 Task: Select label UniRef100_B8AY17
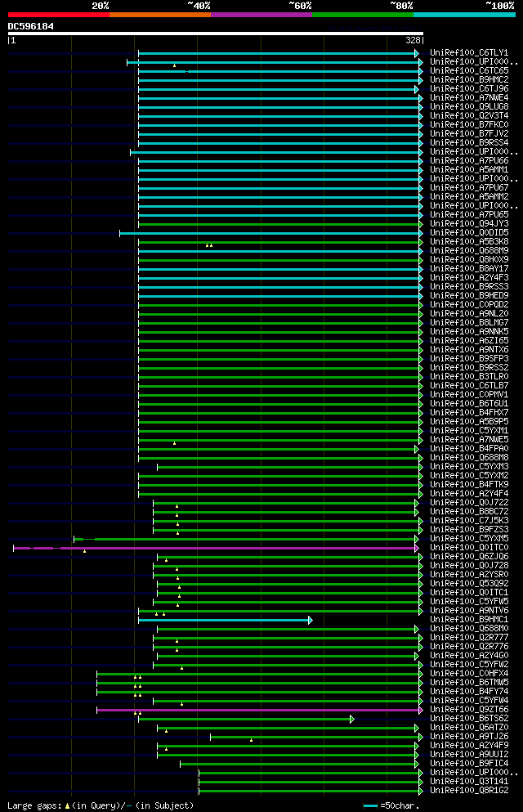(469, 269)
